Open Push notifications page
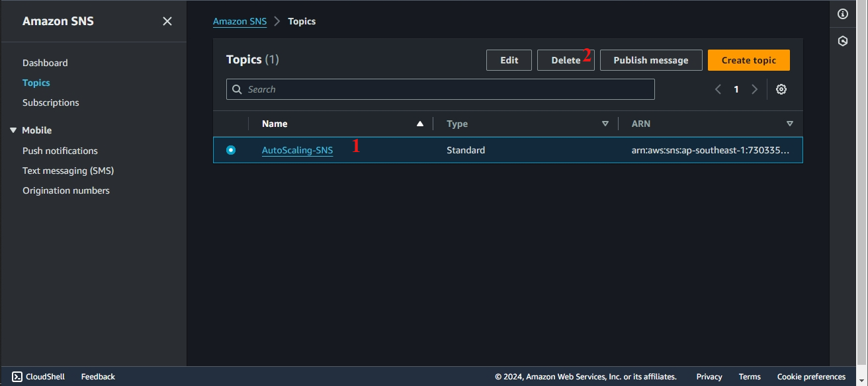868x386 pixels. 60,151
